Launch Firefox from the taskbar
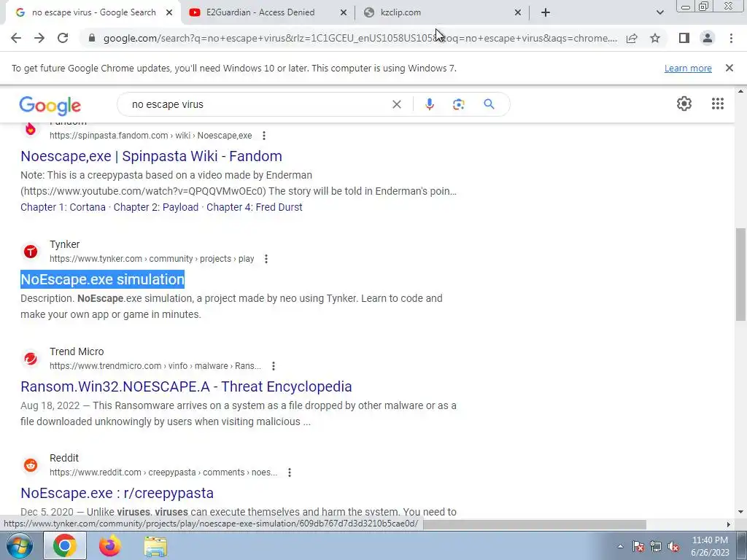The width and height of the screenshot is (747, 560). (110, 545)
